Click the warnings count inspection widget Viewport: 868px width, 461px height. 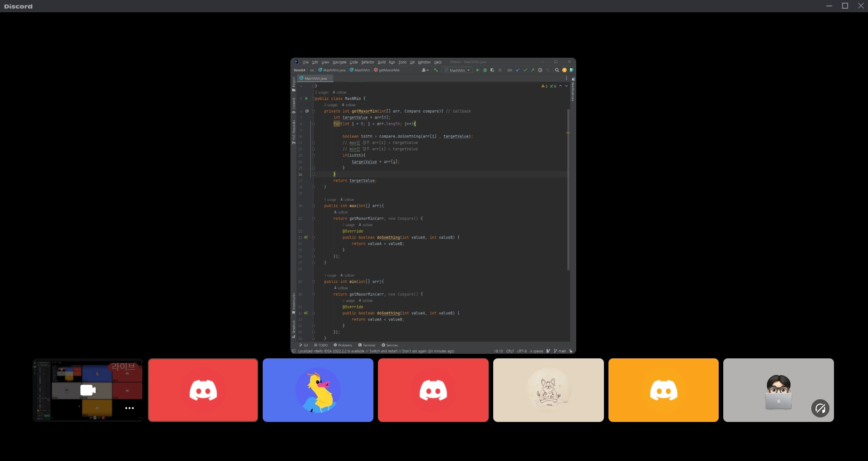pyautogui.click(x=544, y=86)
